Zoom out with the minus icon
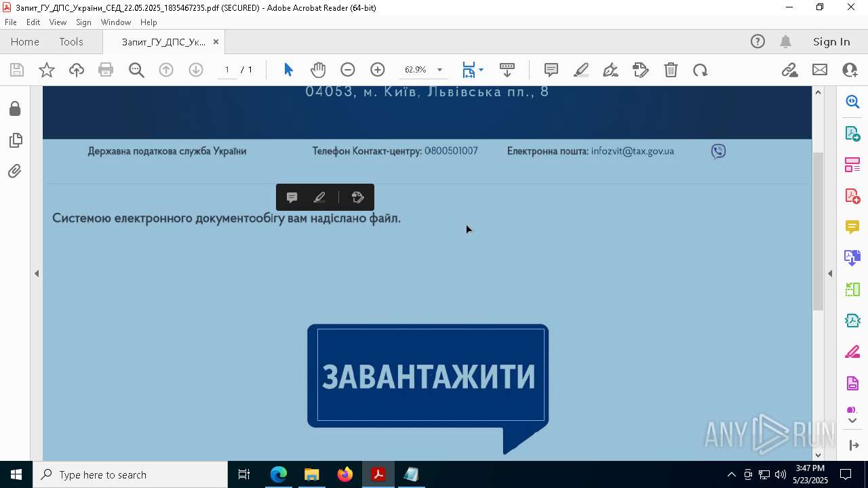The height and width of the screenshot is (488, 868). click(x=348, y=70)
